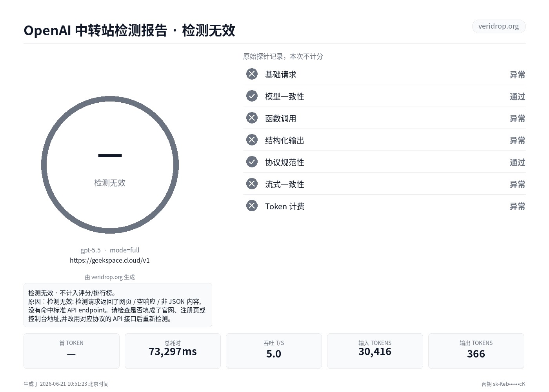Select the 吞吐 T/S 5.0 stat card
This screenshot has width=549, height=392.
[274, 351]
